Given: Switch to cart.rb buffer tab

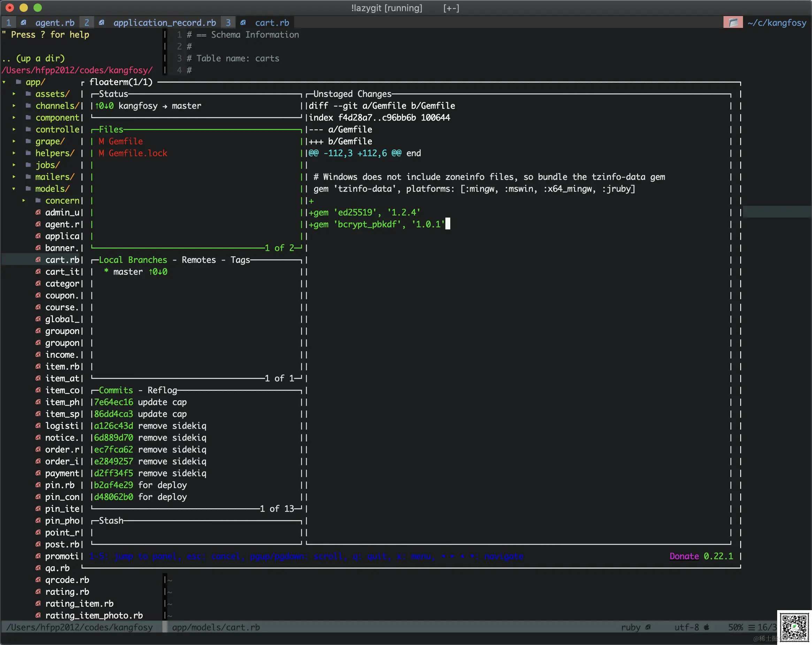Looking at the screenshot, I should tap(271, 23).
